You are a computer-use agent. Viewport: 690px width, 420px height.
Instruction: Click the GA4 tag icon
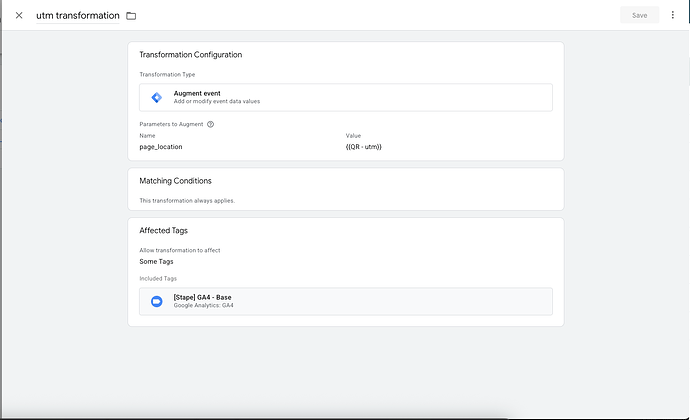click(x=156, y=301)
